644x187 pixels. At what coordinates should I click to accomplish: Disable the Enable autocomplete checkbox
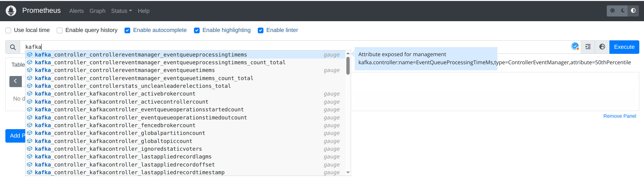click(127, 30)
